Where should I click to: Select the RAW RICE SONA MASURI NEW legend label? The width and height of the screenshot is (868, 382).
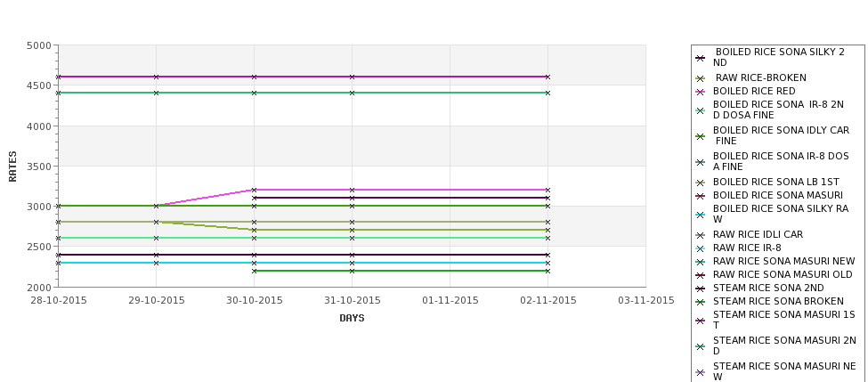pos(783,261)
